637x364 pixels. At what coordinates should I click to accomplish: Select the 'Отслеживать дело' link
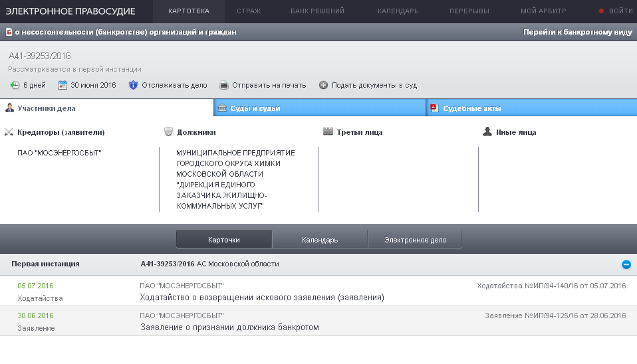click(x=174, y=85)
